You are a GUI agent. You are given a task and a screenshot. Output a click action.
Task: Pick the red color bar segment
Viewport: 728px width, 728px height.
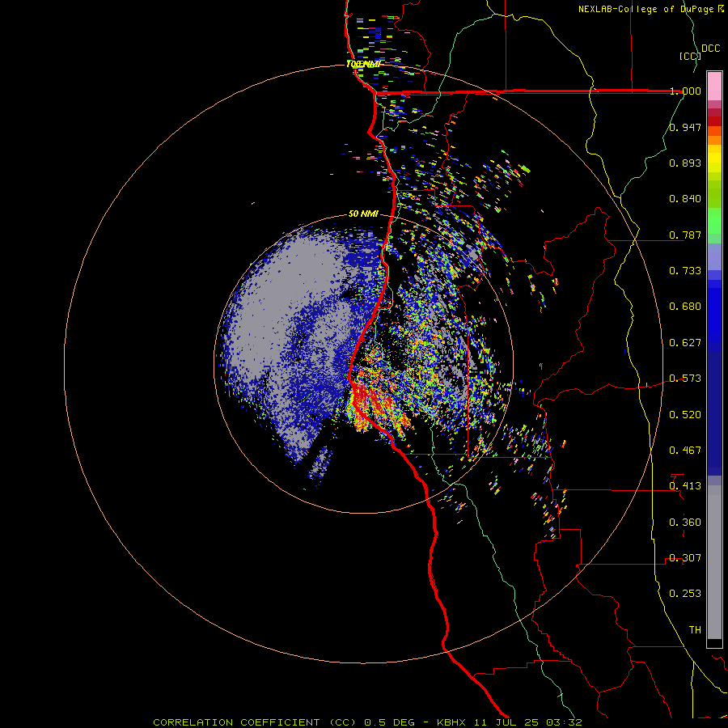[x=714, y=121]
